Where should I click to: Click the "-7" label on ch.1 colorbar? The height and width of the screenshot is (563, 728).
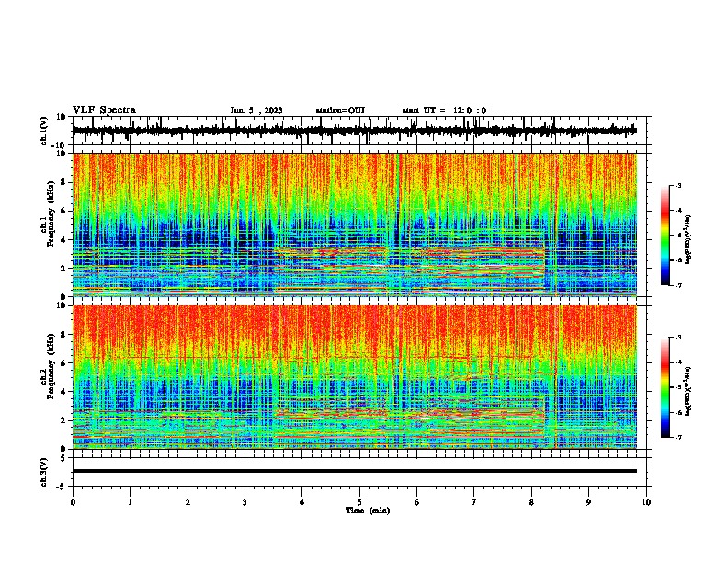(677, 285)
